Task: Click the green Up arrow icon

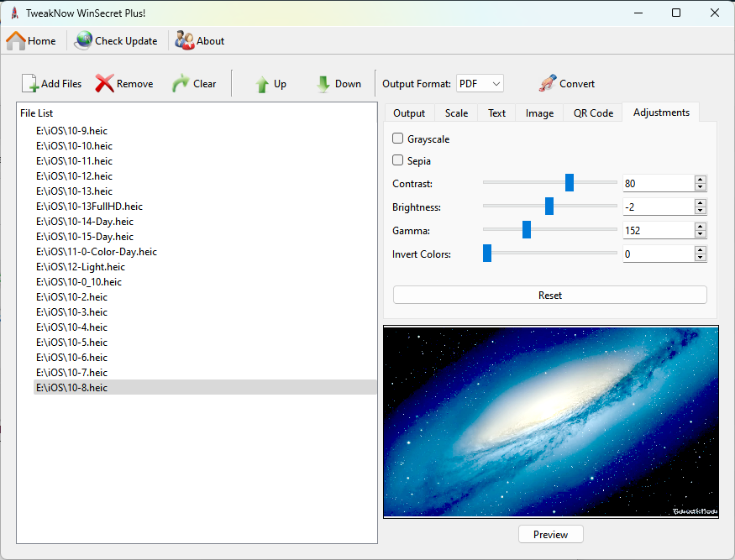Action: [x=262, y=84]
